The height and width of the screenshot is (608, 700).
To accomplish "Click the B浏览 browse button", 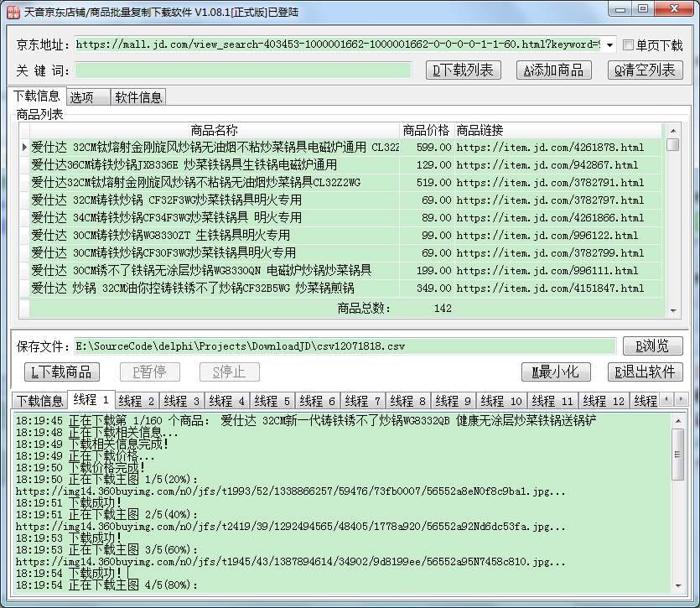I will click(652, 346).
